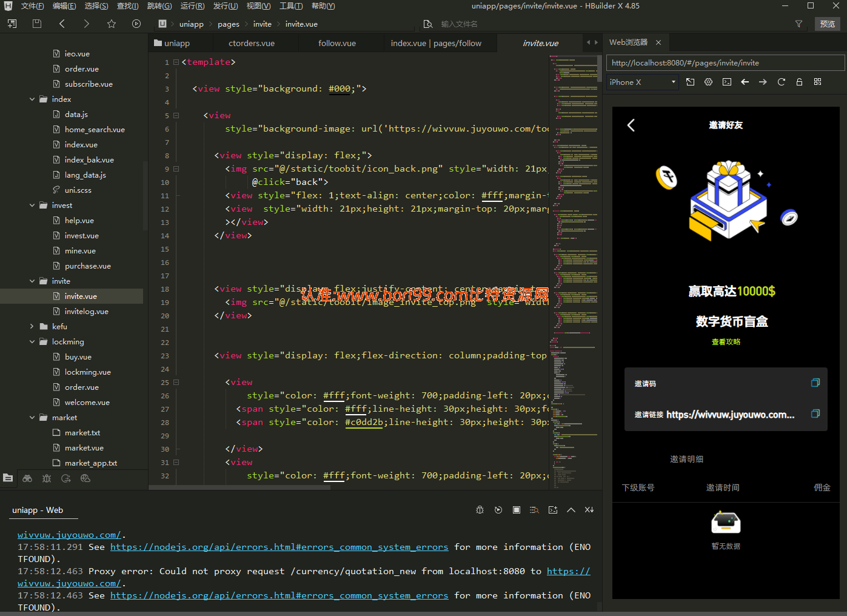Expand the kefu folder
Viewport: 847px width, 616px height.
click(x=32, y=326)
